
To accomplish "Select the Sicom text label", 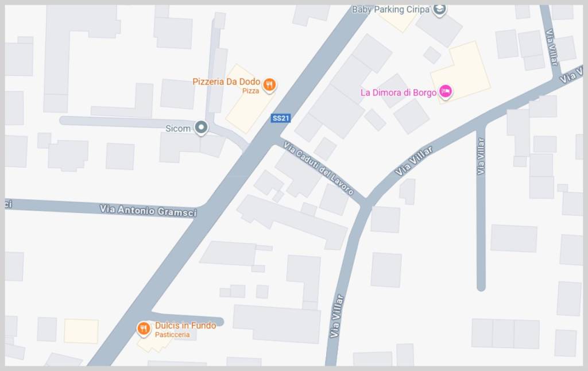I will tap(178, 129).
